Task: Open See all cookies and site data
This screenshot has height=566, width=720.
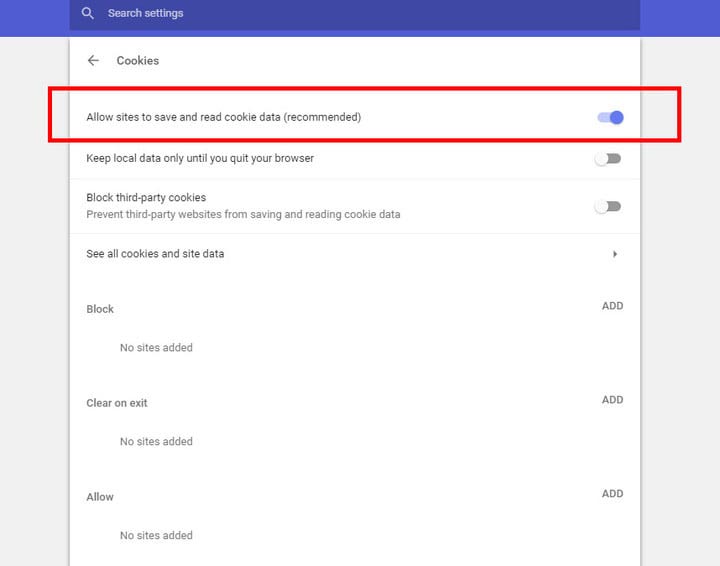Action: pyautogui.click(x=354, y=254)
